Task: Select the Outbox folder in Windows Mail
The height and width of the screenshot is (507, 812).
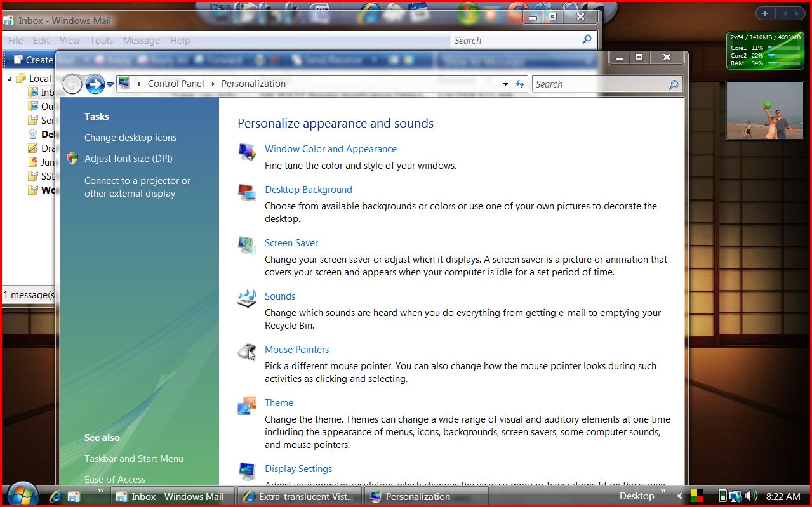Action: [41, 107]
